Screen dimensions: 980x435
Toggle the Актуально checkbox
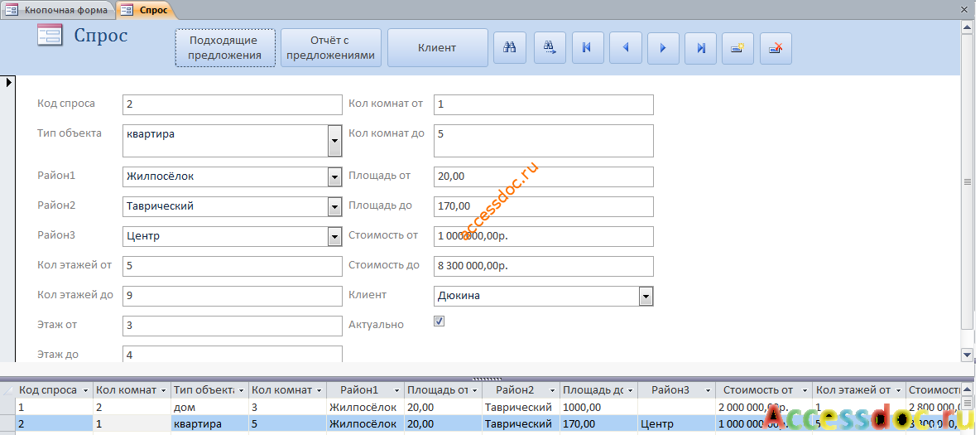click(x=440, y=321)
